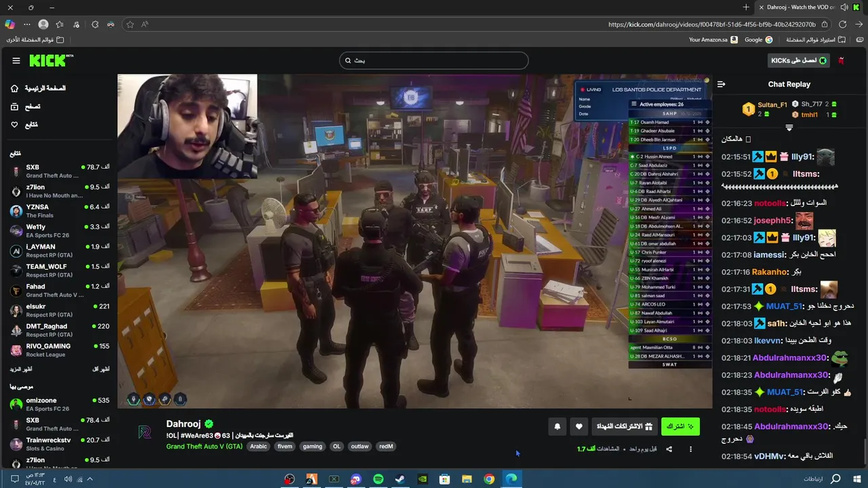The height and width of the screenshot is (488, 868).
Task: Open the Edge profile avatar
Action: [x=43, y=24]
